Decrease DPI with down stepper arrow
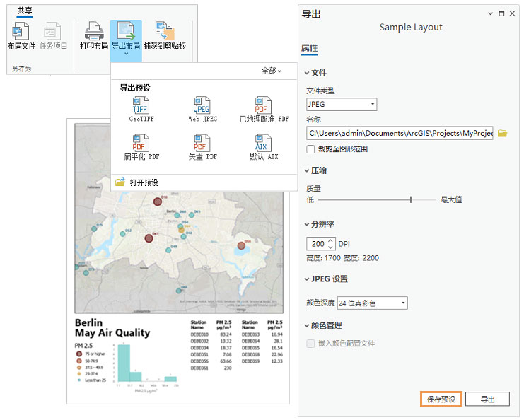 coord(330,247)
